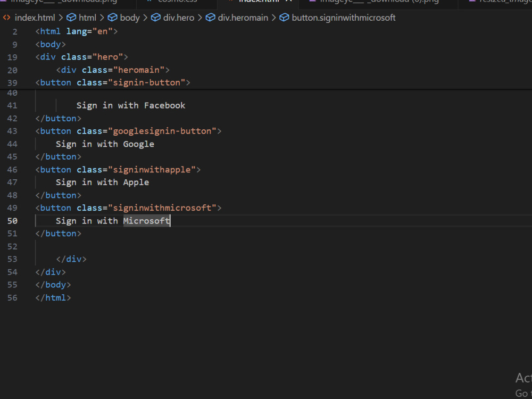This screenshot has height=399, width=532.
Task: Click the highlighted word Microsoft
Action: (x=147, y=221)
